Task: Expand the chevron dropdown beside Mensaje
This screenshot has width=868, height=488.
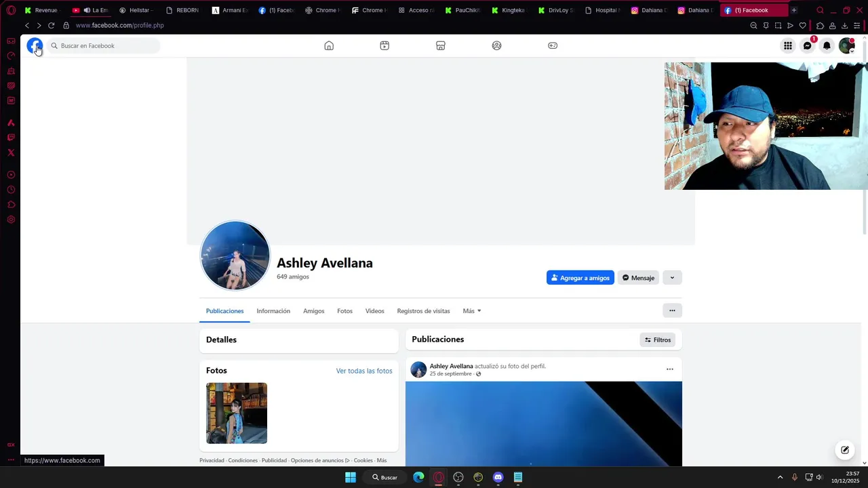Action: [x=672, y=277]
